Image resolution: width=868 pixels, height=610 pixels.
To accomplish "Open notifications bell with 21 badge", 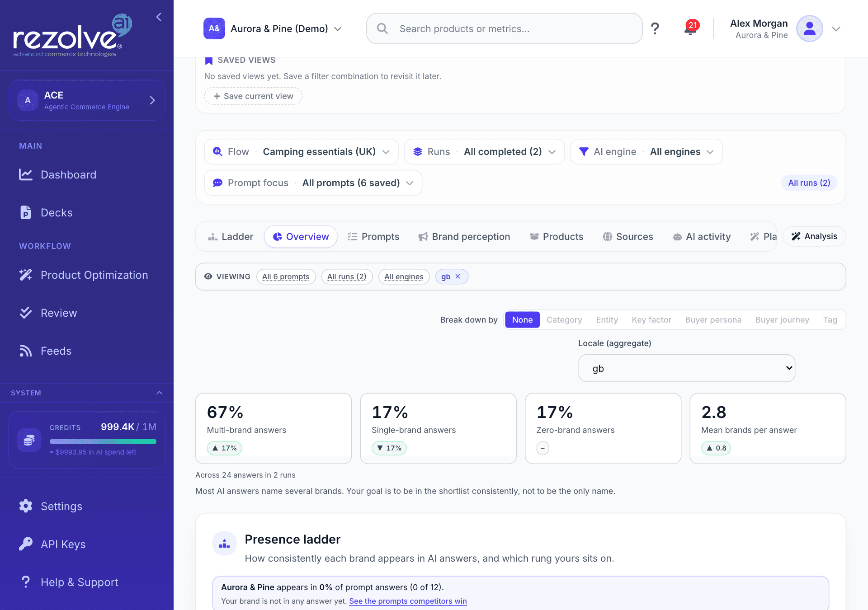I will pyautogui.click(x=690, y=28).
